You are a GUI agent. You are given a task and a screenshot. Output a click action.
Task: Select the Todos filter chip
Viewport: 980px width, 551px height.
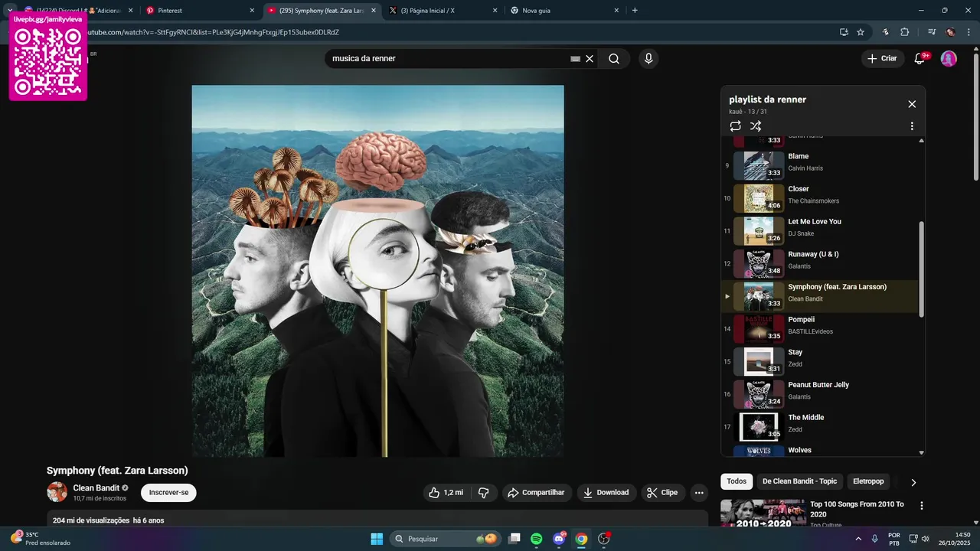pos(737,481)
